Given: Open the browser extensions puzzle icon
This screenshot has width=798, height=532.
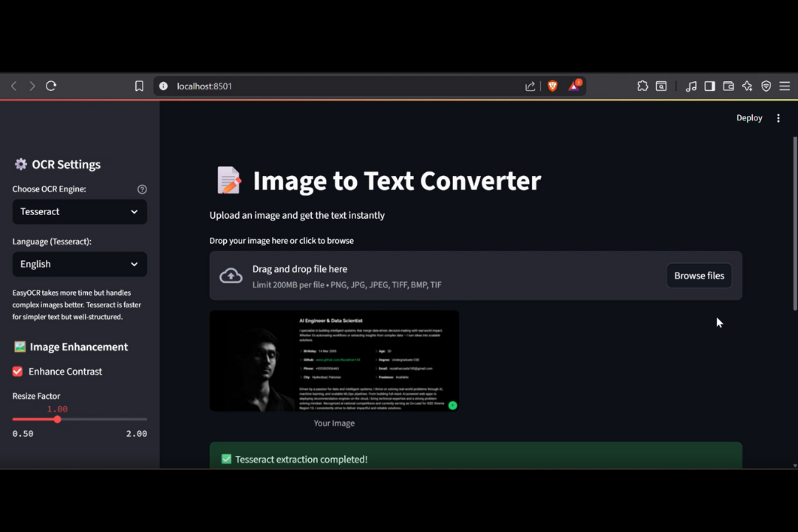Looking at the screenshot, I should pos(642,86).
